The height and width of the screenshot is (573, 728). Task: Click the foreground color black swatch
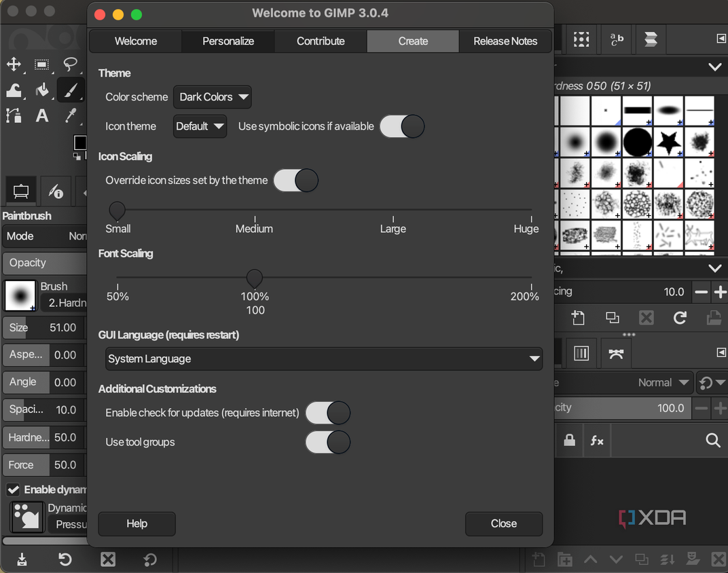click(80, 143)
